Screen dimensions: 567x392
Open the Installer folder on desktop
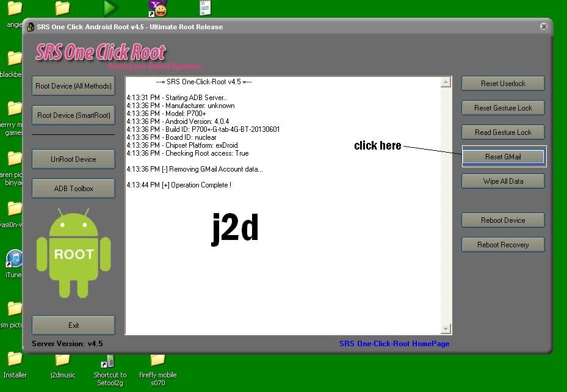pos(15,361)
